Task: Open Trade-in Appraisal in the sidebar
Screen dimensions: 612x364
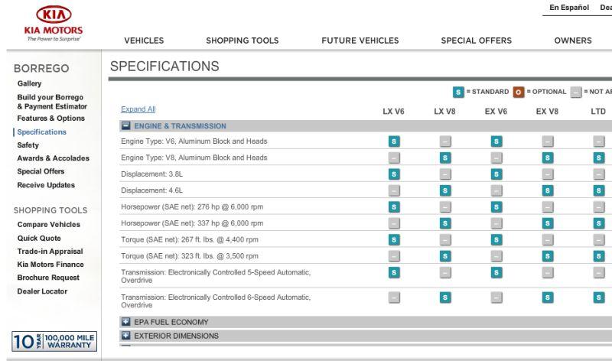Action: click(x=50, y=252)
